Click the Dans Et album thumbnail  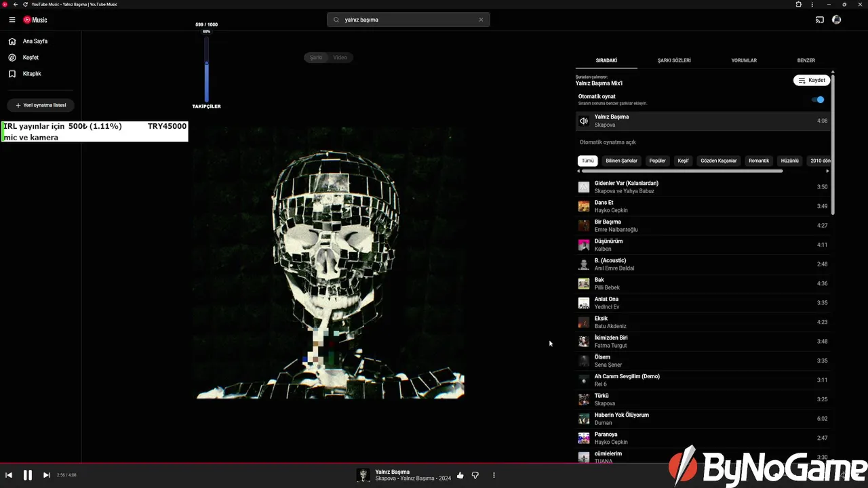[584, 206]
